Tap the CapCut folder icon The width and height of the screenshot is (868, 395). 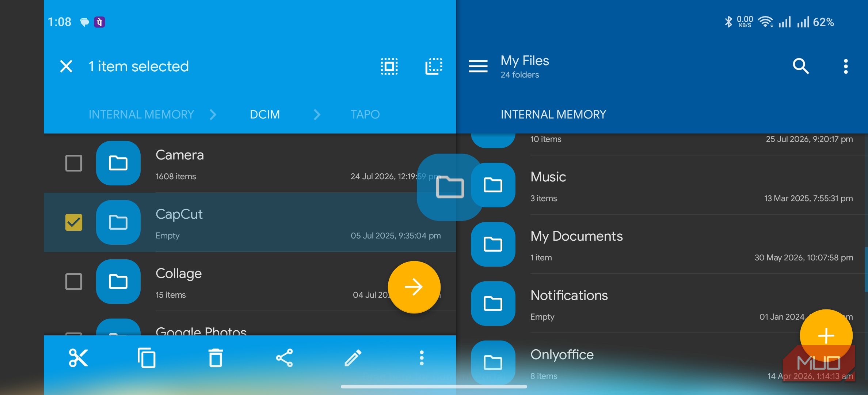[x=118, y=222]
